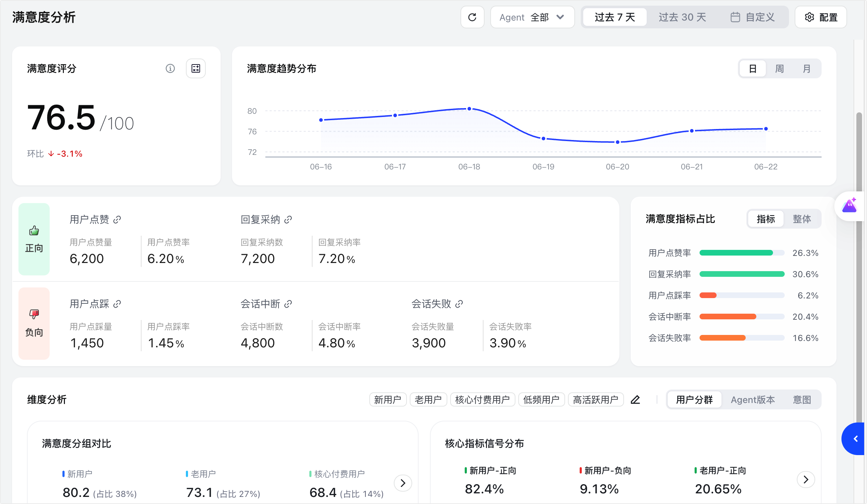Click next arrow in 核心指标信号分布 card
This screenshot has width=867, height=504.
(x=806, y=480)
